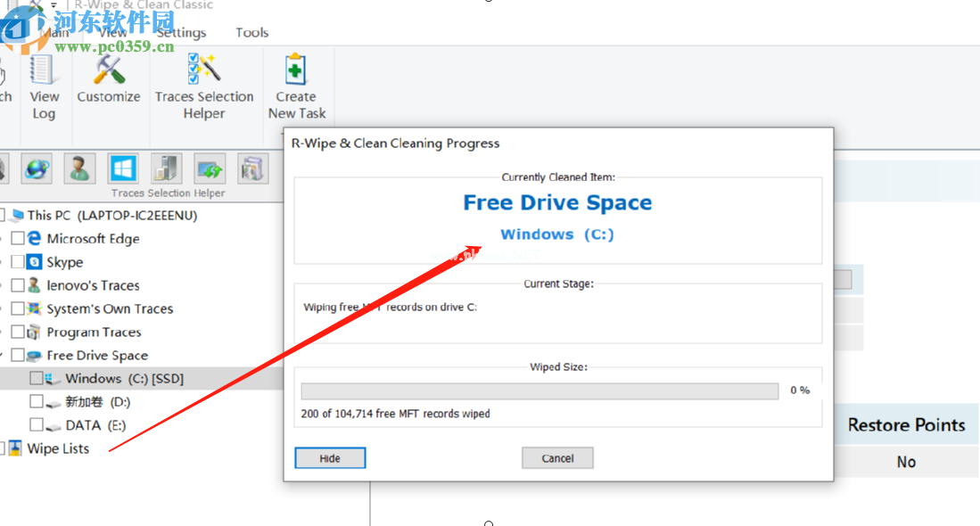The image size is (980, 526).
Task: Toggle the DATA (E:) drive checkbox
Action: pyautogui.click(x=37, y=425)
